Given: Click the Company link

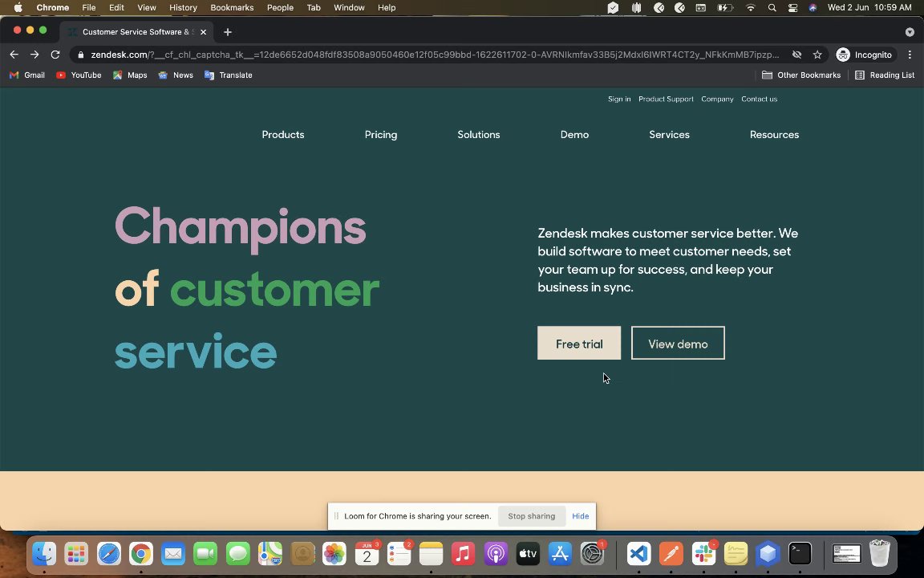Looking at the screenshot, I should (717, 99).
